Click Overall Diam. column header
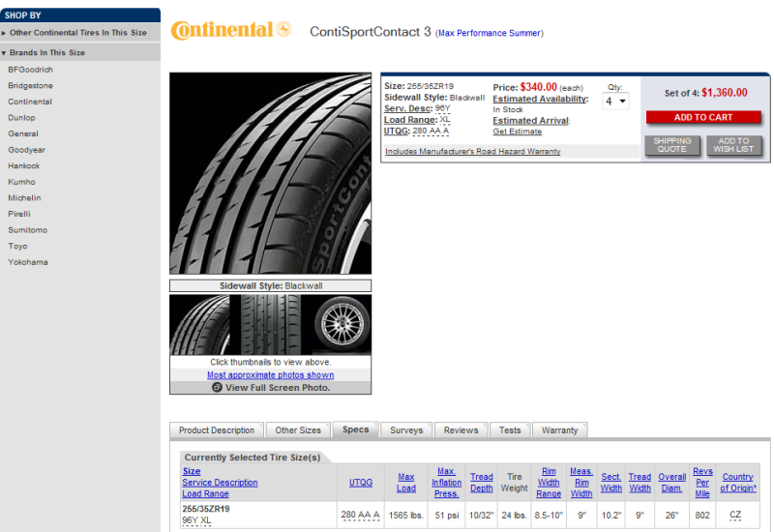 pos(671,483)
